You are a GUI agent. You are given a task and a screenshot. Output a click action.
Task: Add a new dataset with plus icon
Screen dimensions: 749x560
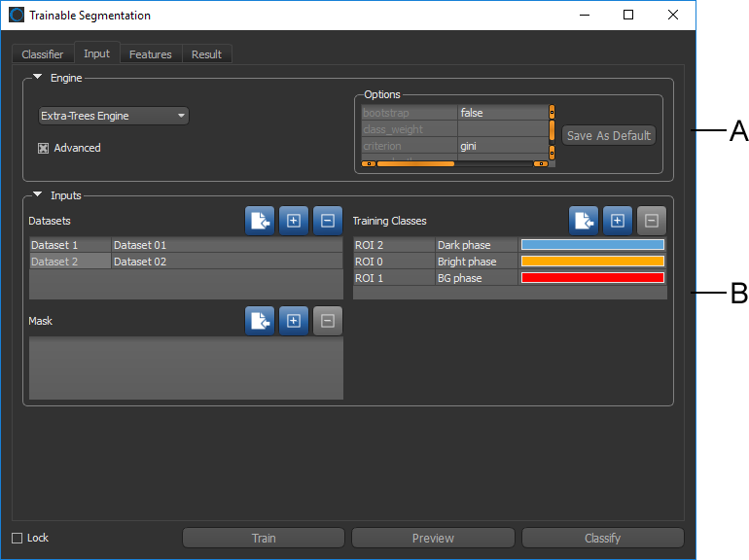tap(294, 221)
